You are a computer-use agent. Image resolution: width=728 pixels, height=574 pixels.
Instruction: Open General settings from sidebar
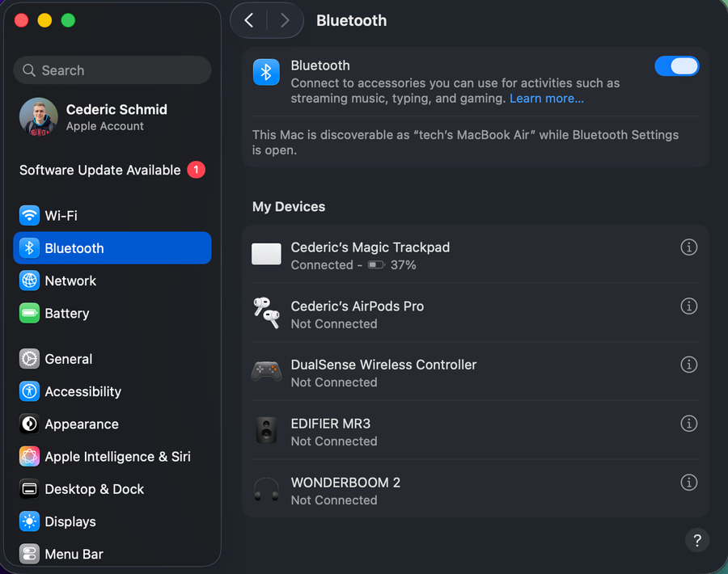pos(112,359)
